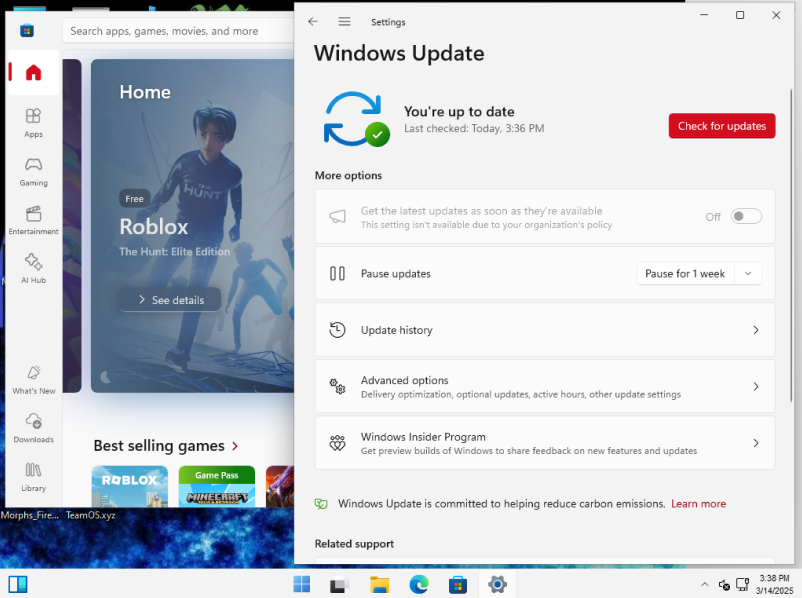Open Home in Microsoft Store sidebar
The height and width of the screenshot is (598, 802).
33,72
